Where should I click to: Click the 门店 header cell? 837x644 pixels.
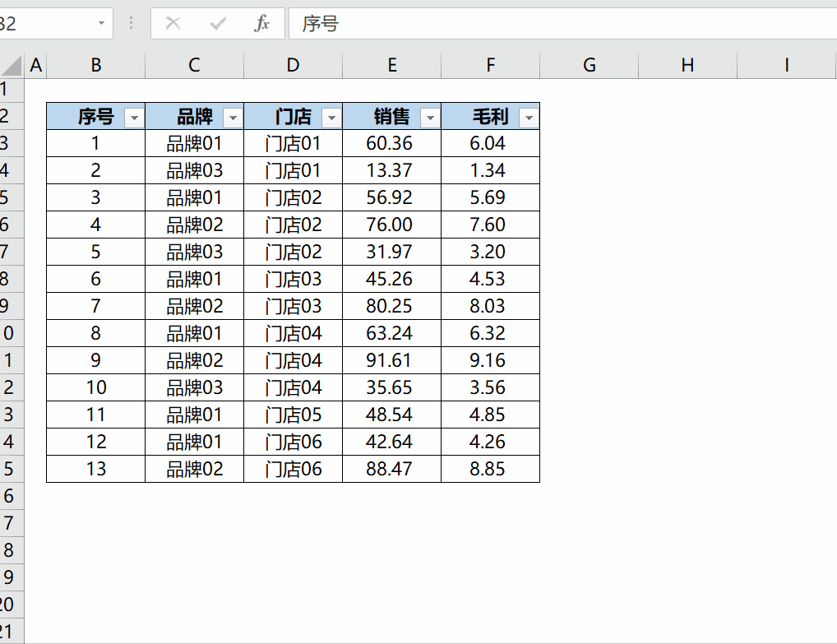[x=293, y=116]
